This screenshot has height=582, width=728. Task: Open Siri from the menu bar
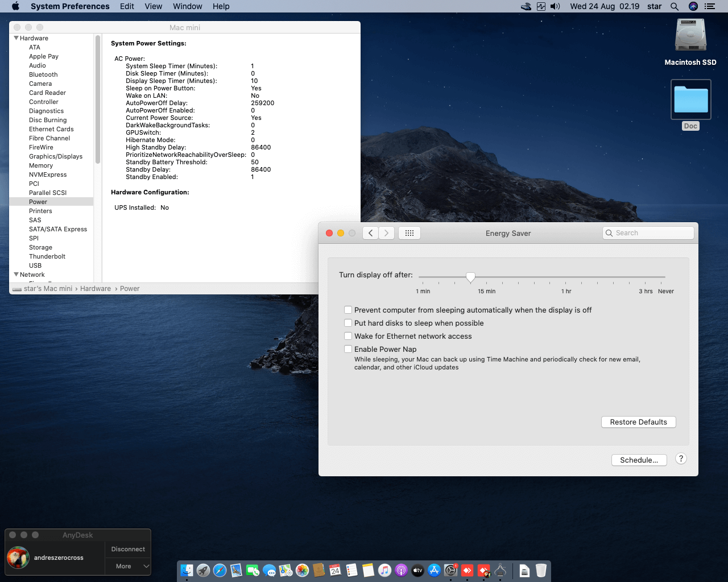click(693, 6)
